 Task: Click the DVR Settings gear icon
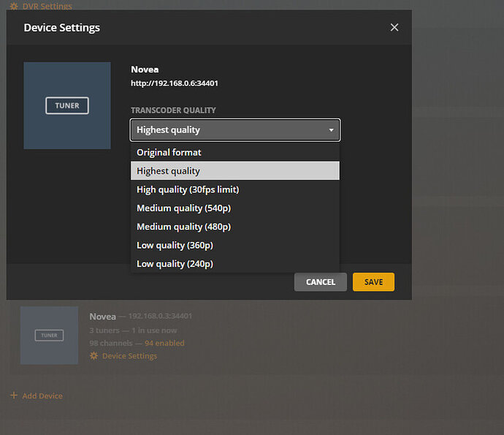[x=14, y=6]
